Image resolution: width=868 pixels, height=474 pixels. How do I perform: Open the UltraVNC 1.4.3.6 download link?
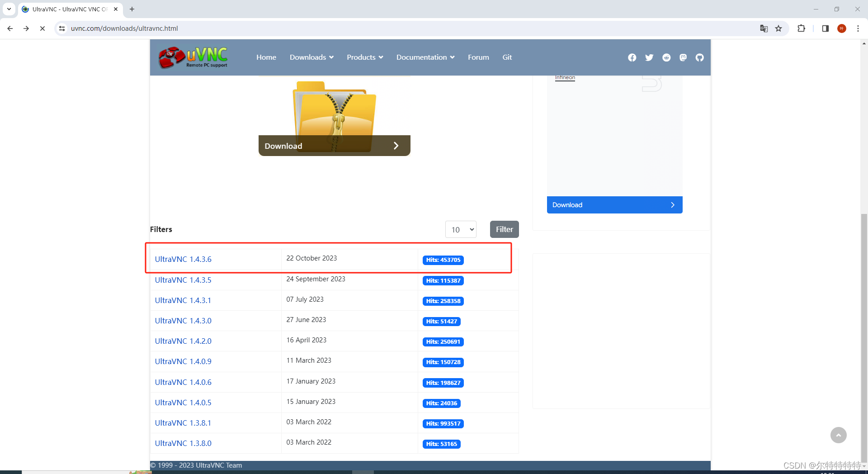click(x=183, y=259)
